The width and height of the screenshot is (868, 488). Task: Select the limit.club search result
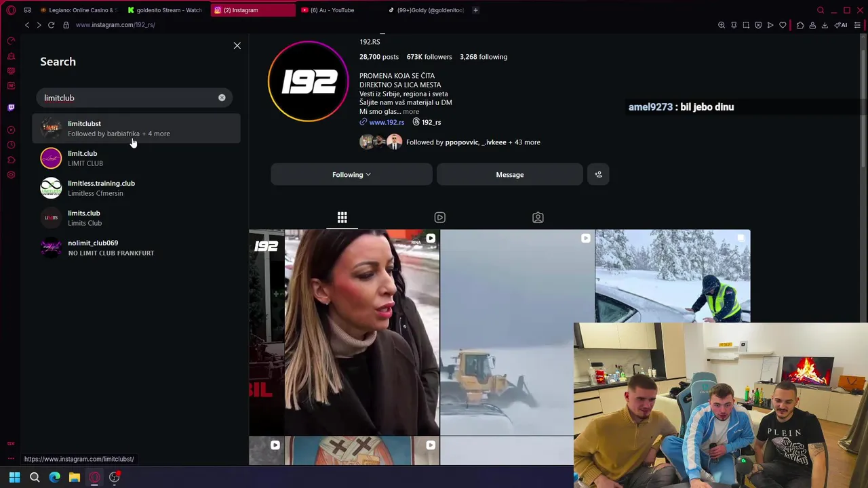click(136, 158)
